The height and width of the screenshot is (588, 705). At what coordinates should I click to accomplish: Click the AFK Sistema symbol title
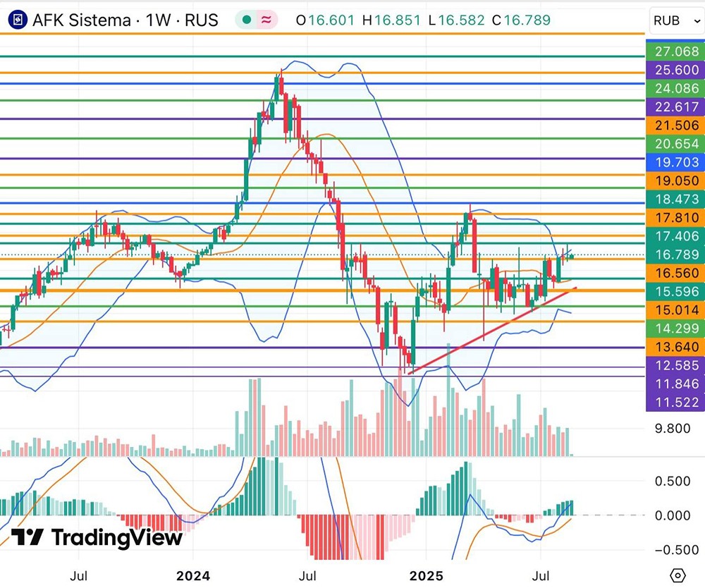click(125, 20)
